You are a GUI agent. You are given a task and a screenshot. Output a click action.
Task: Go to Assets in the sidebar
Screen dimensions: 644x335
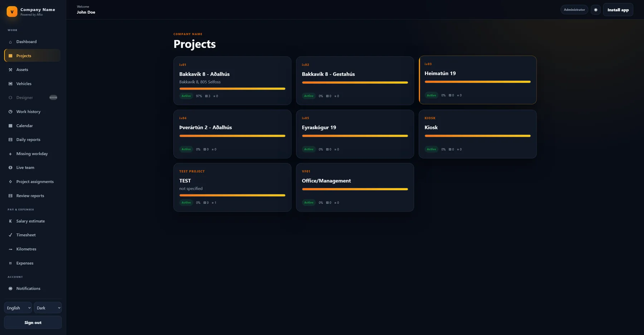[x=32, y=70]
